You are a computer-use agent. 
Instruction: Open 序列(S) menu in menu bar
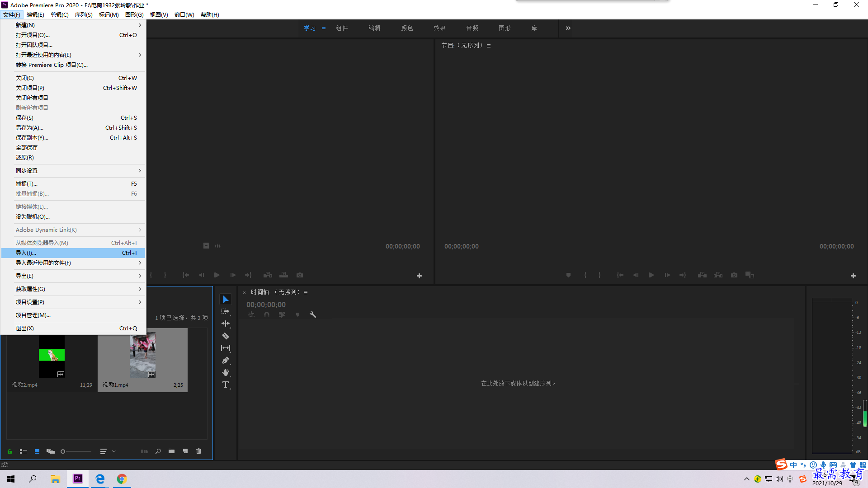pos(84,15)
